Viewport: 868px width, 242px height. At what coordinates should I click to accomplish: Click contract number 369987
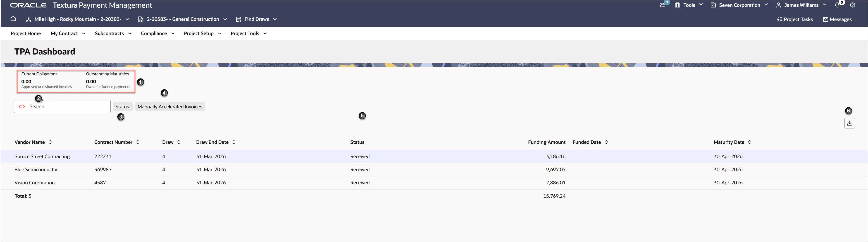pos(103,170)
